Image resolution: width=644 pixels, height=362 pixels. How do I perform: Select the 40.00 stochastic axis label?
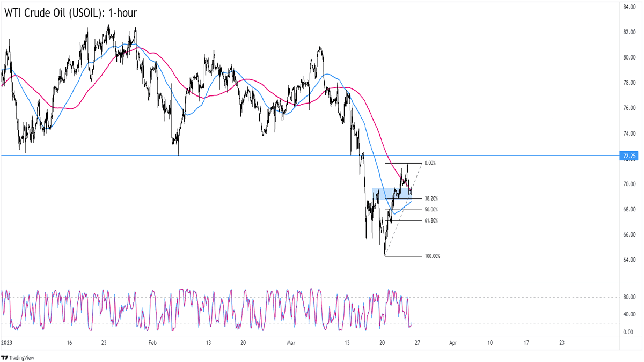coord(629,314)
